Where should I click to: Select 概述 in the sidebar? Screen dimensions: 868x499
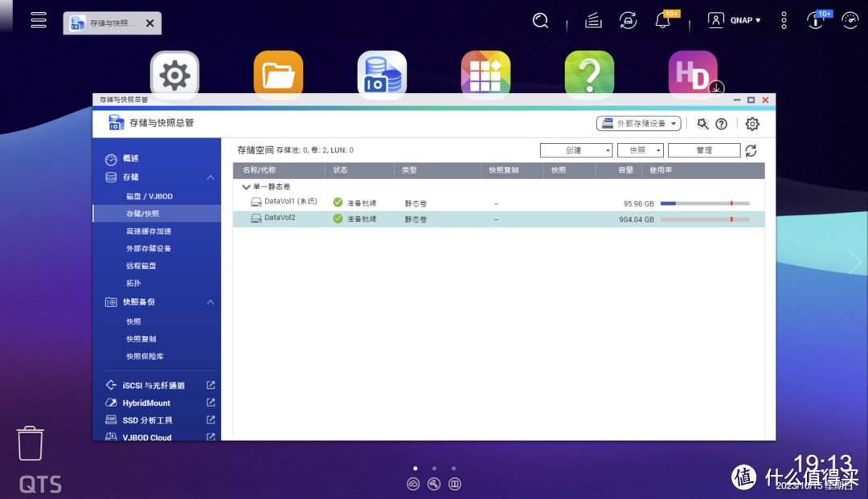[131, 158]
